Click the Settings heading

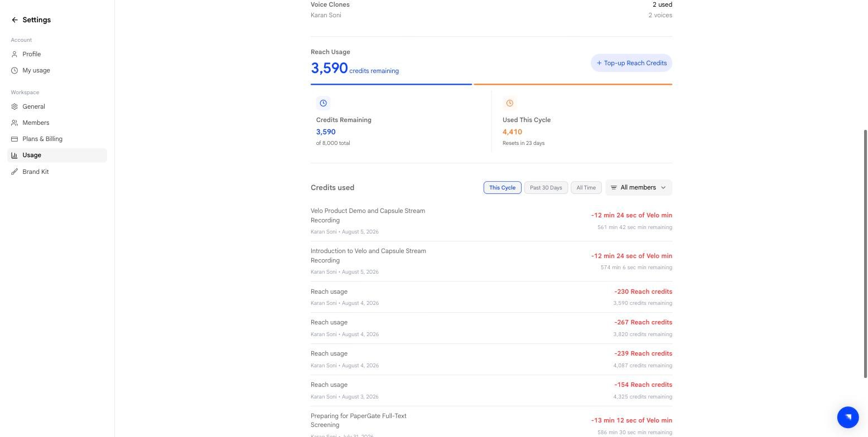pyautogui.click(x=37, y=20)
